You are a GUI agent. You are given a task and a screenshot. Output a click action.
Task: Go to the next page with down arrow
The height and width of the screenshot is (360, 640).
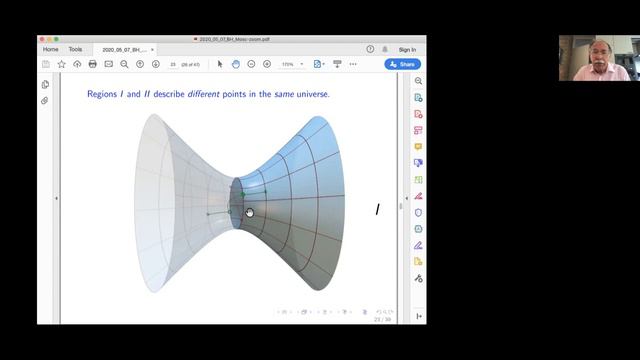pos(156,64)
